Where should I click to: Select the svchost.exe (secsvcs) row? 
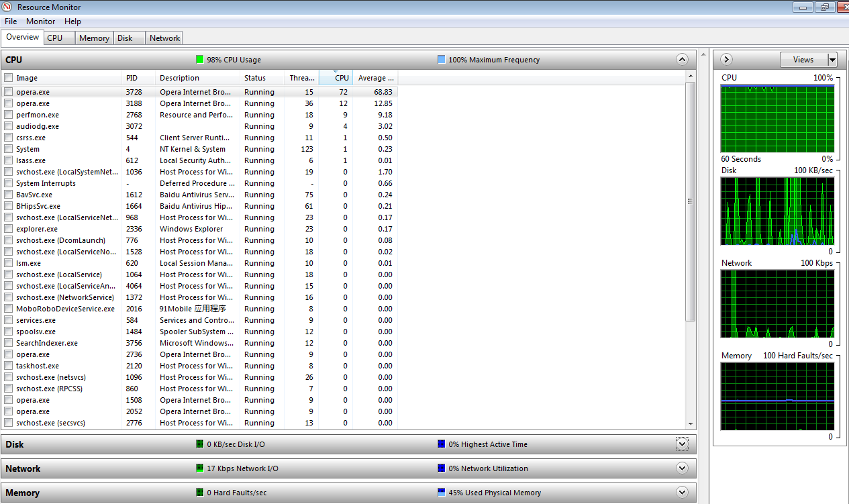200,423
